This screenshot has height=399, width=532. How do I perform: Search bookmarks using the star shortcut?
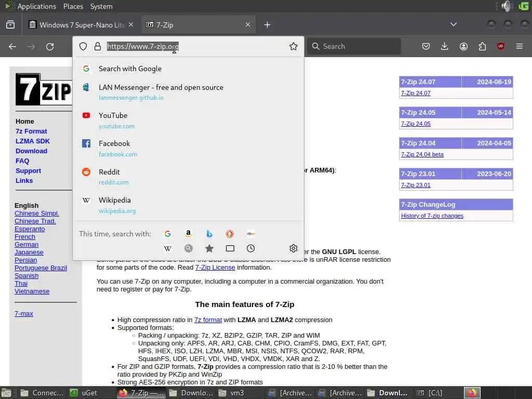coord(209,248)
